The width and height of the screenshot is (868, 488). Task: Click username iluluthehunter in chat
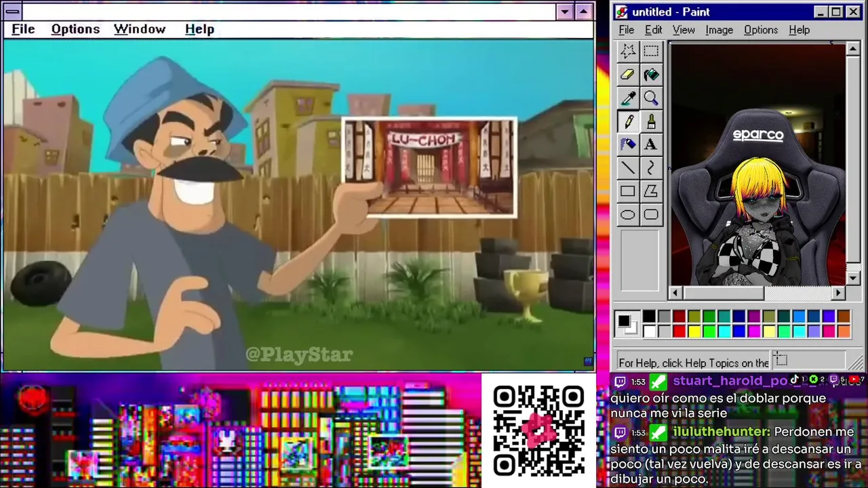[722, 432]
